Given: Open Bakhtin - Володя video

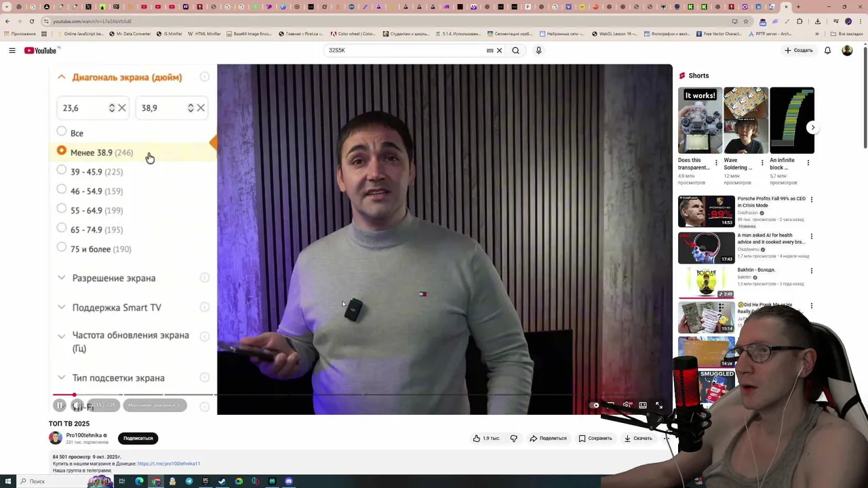Looking at the screenshot, I should [707, 283].
